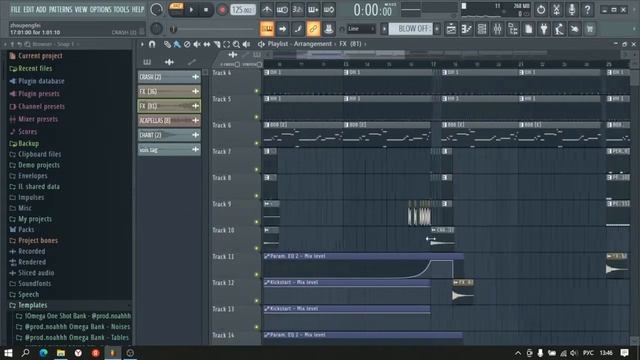Screen dimensions: 640x360
Task: Click the undo history icon
Action: coord(541,9)
